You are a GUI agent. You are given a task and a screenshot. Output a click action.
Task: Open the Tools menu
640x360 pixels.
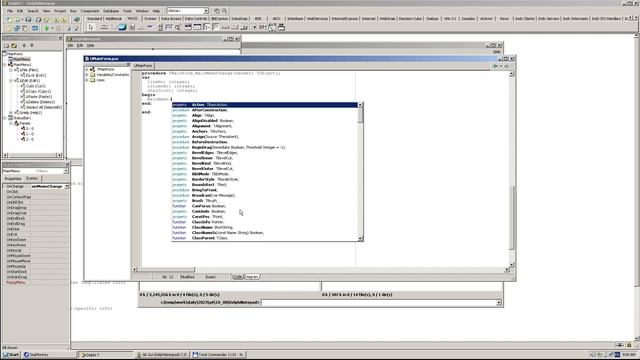pos(127,11)
